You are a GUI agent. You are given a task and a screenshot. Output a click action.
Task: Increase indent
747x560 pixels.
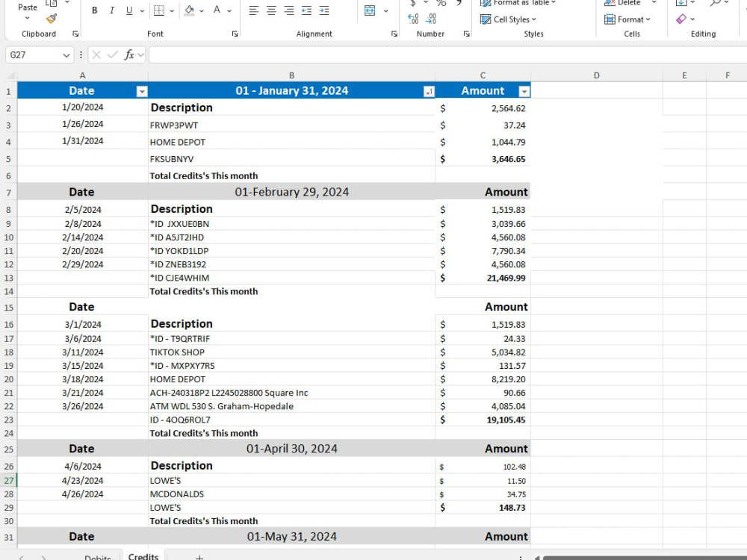click(x=324, y=10)
